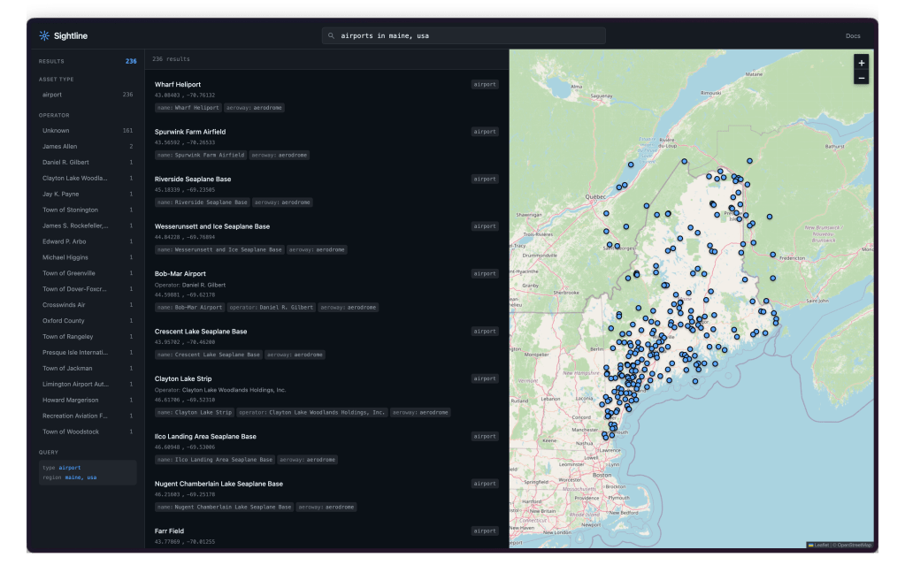This screenshot has height=588, width=905.
Task: Select the Oxford County operator filter
Action: 87,321
